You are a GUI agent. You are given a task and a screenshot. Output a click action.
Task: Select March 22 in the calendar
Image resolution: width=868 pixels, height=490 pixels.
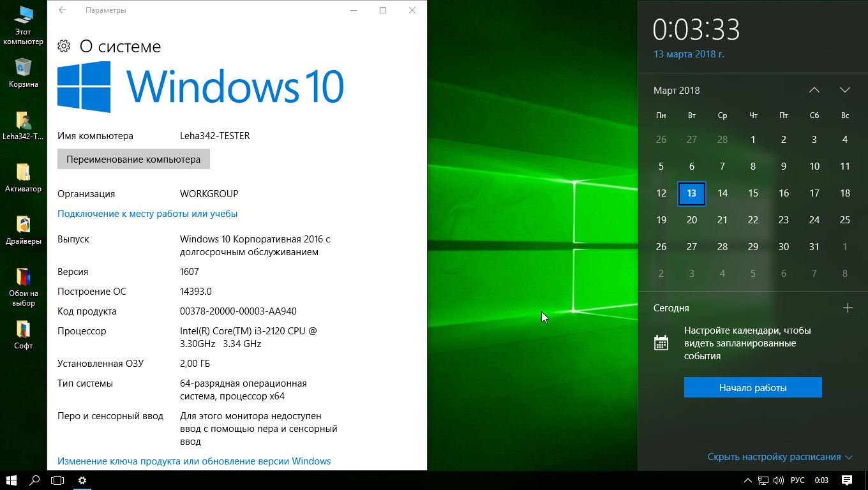(x=753, y=220)
